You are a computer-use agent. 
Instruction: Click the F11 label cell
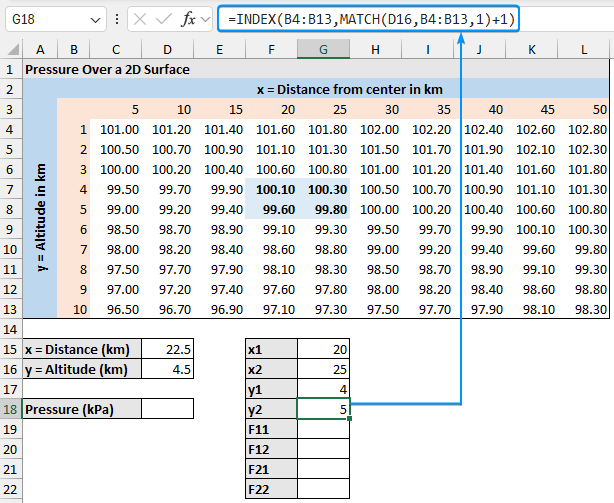[271, 429]
